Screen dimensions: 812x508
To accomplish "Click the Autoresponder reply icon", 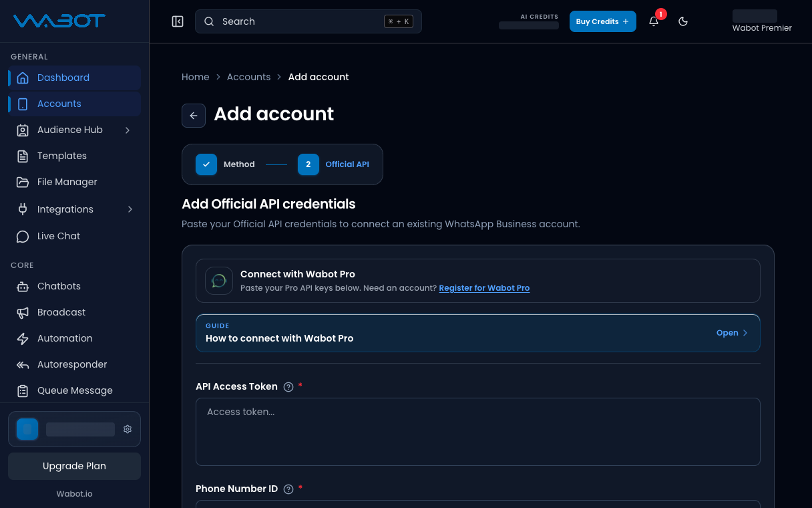I will (23, 364).
